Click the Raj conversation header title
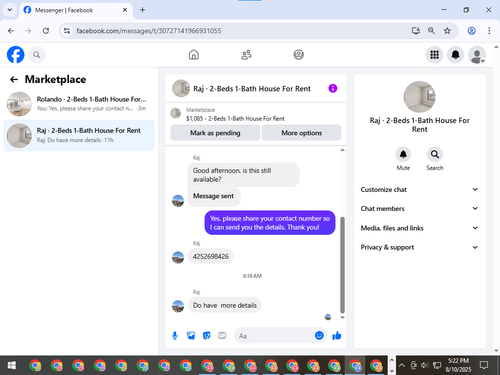Screen dimensions: 500x375 (x=252, y=89)
